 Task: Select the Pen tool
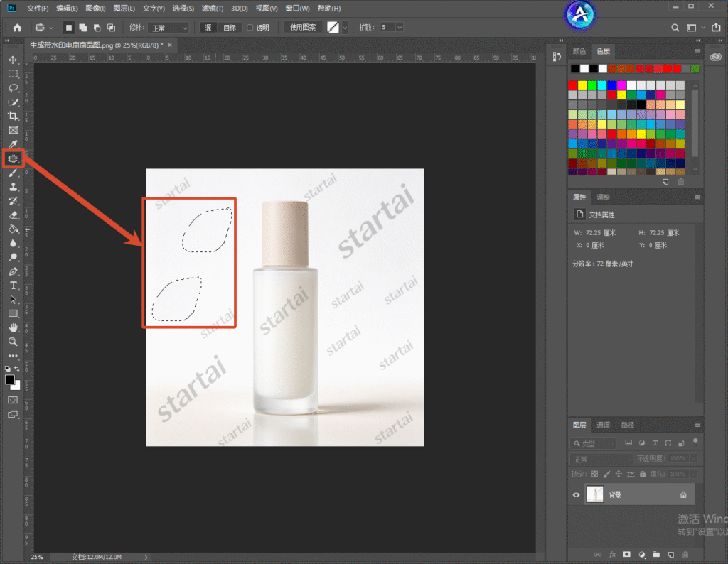pyautogui.click(x=13, y=271)
